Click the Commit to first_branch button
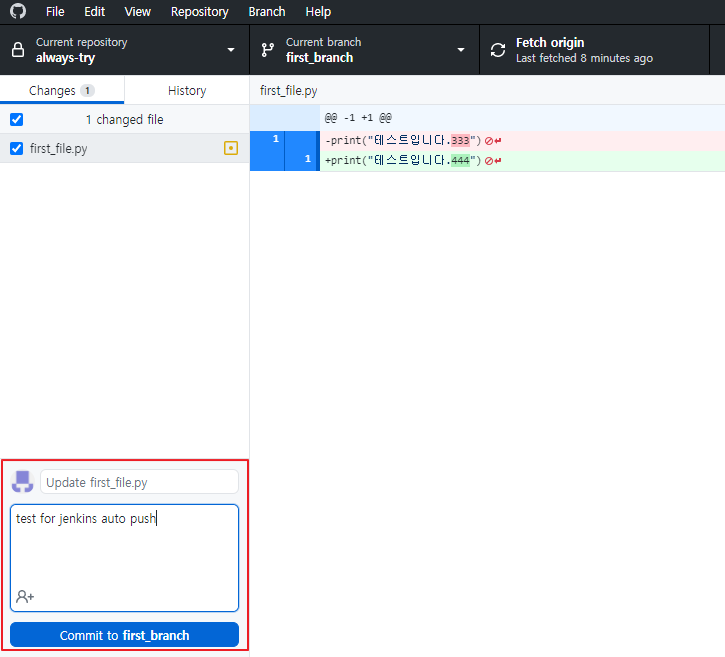Image resolution: width=725 pixels, height=657 pixels. pos(124,635)
